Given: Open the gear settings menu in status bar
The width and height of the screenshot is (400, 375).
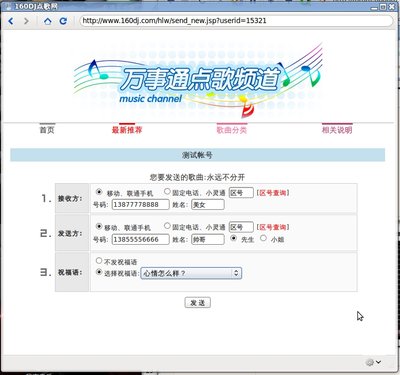Looking at the screenshot, I should coord(373,362).
